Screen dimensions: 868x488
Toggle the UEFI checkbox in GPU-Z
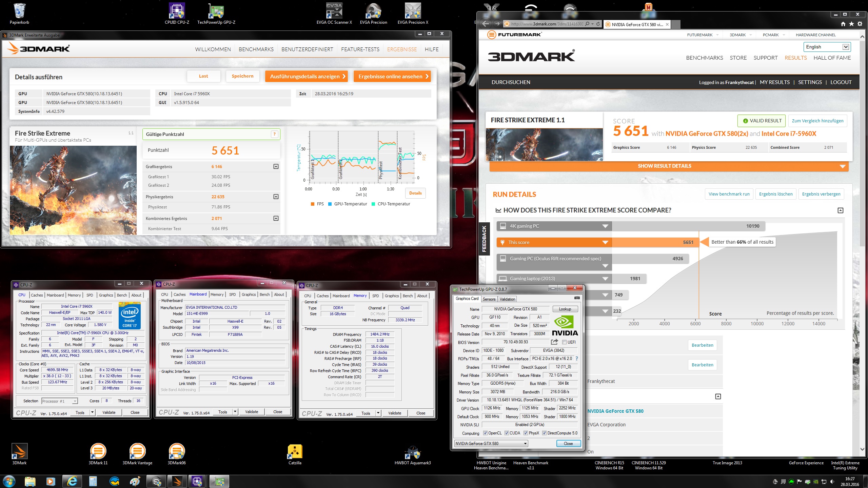pyautogui.click(x=564, y=342)
